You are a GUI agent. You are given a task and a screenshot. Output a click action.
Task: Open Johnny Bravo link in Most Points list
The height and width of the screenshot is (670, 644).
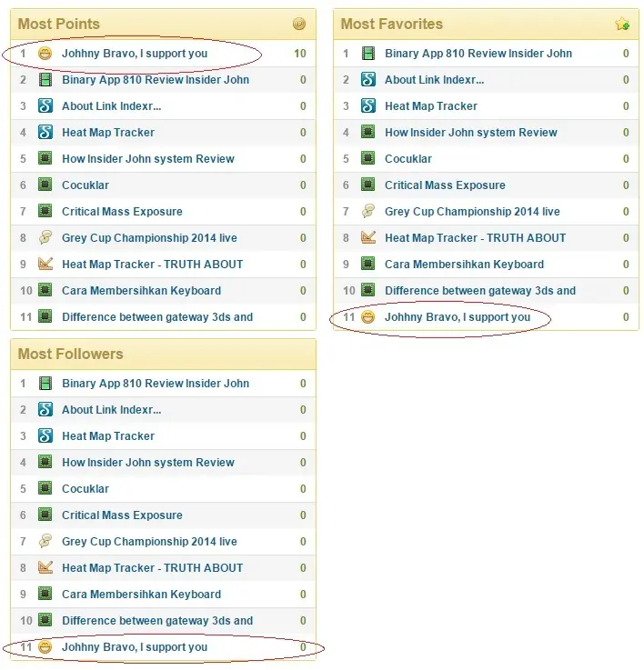[135, 54]
